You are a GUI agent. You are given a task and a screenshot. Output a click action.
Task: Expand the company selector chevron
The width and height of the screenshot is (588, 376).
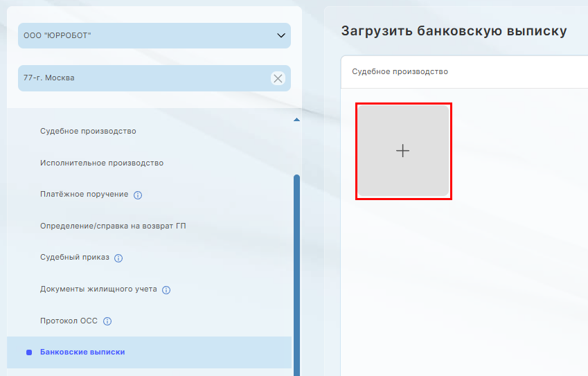(280, 35)
